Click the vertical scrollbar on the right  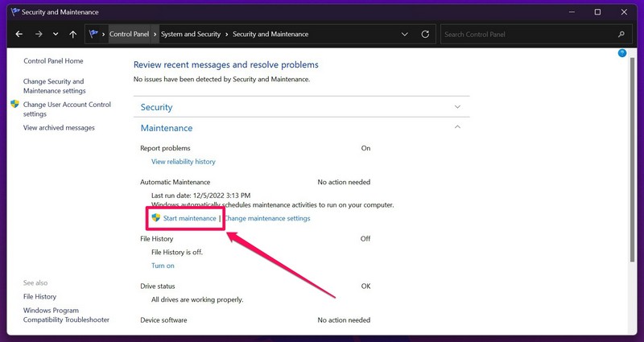pos(632,161)
